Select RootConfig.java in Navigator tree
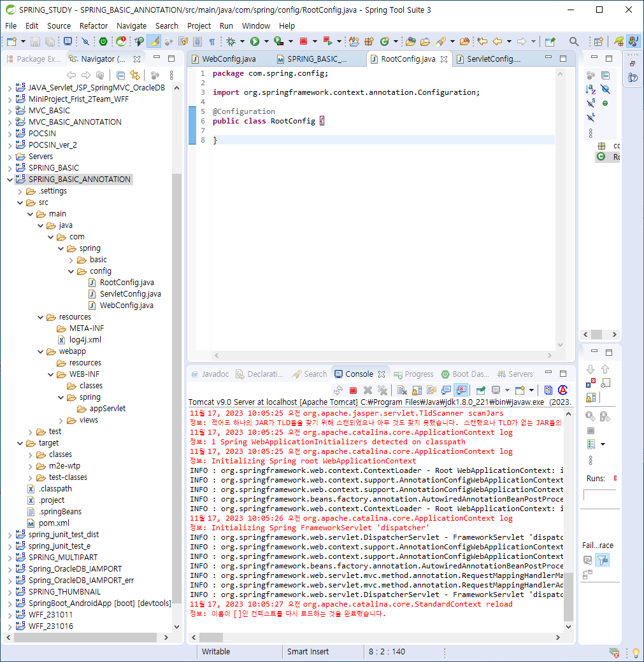Viewport: 644px width, 662px height. pyautogui.click(x=127, y=283)
